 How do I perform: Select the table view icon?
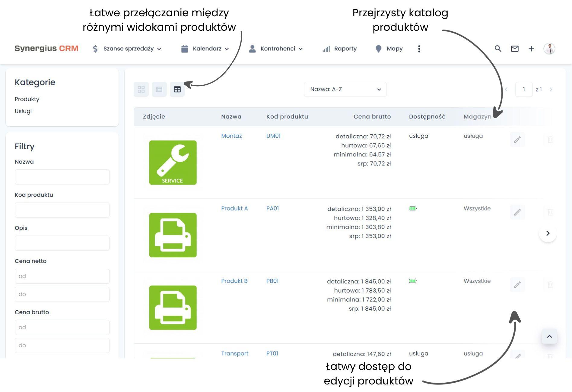177,89
